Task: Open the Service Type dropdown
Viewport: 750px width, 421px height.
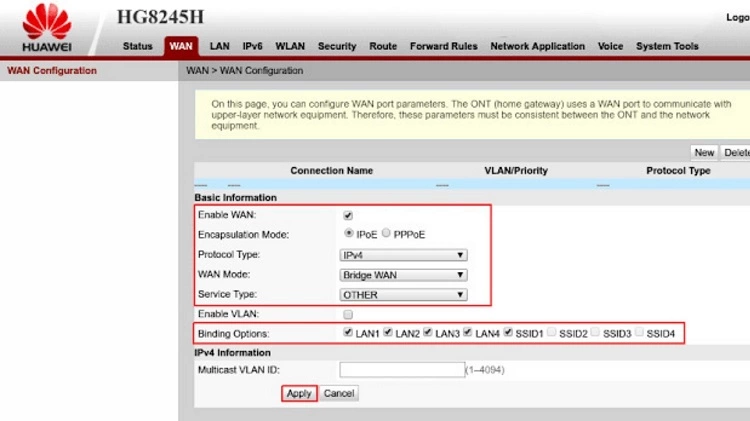Action: [x=403, y=295]
